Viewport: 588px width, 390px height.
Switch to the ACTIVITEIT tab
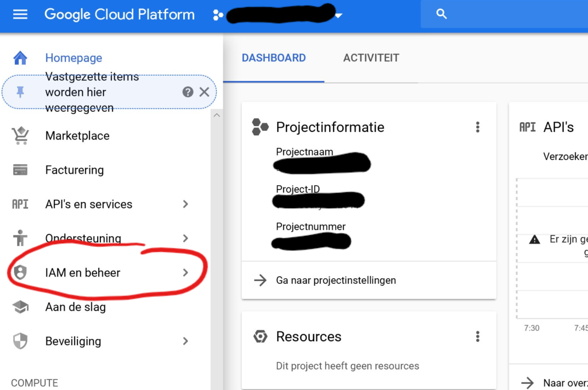pyautogui.click(x=372, y=58)
